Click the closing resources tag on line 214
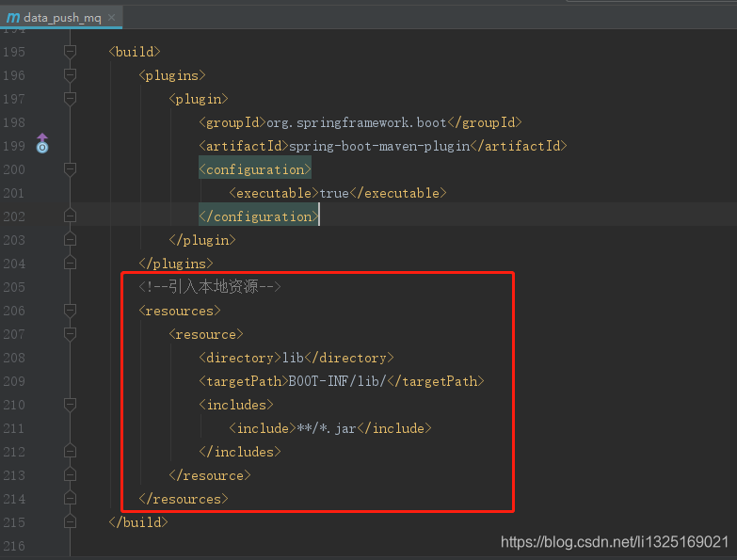Screen dimensions: 737x560 184,499
